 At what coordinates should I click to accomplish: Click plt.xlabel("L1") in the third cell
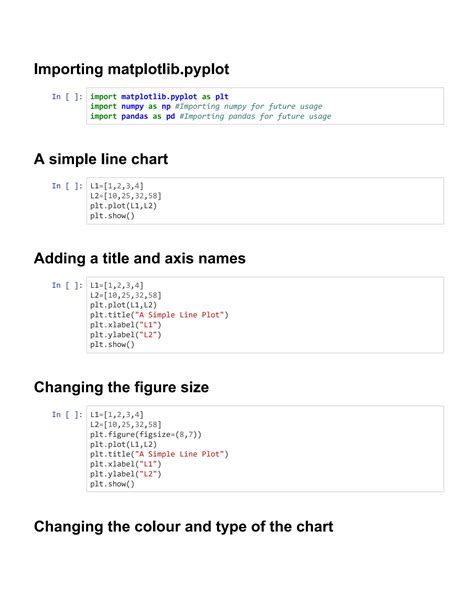(x=126, y=325)
